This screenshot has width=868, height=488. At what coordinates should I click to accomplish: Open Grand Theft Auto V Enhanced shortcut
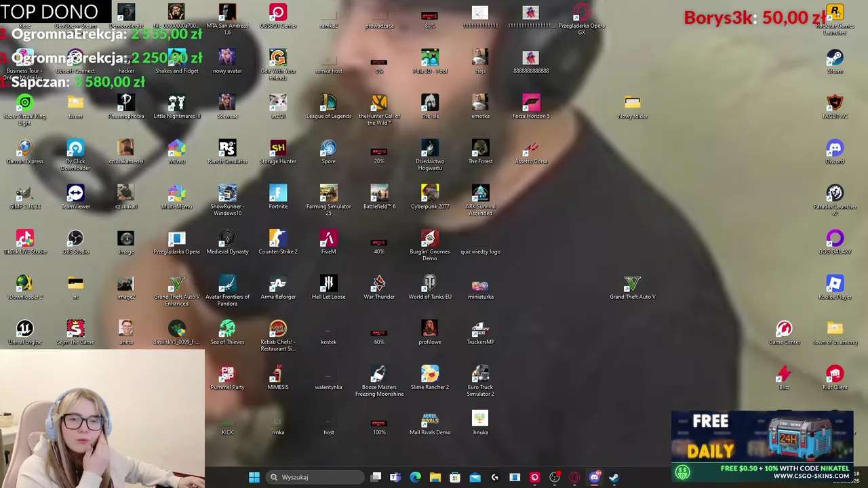pos(176,291)
